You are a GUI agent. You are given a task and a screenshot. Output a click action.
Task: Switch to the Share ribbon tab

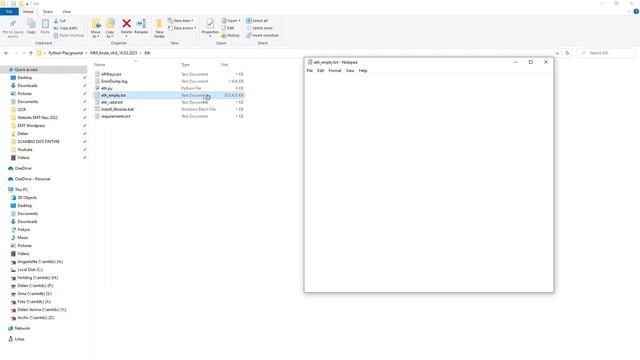pos(48,11)
